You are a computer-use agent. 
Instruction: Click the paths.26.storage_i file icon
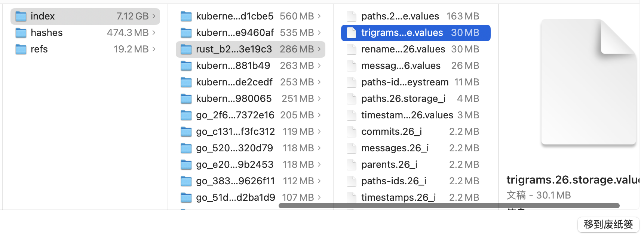pyautogui.click(x=352, y=99)
